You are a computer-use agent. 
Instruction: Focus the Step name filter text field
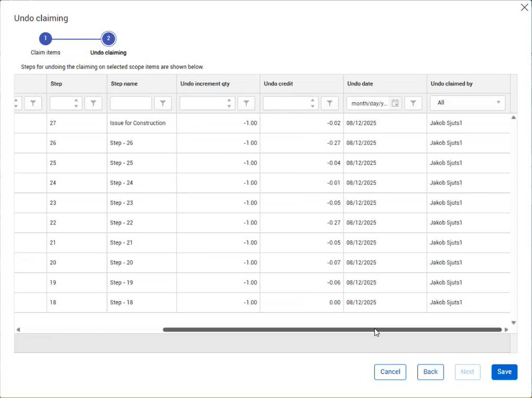click(130, 103)
